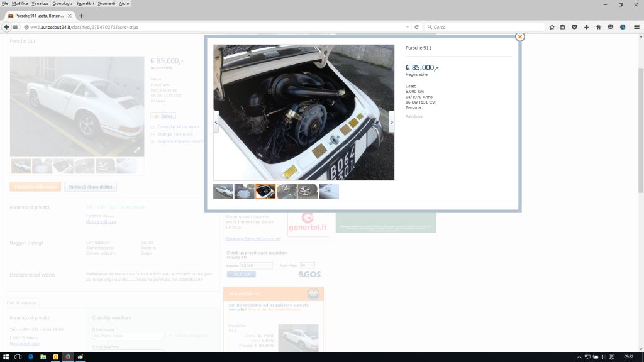The width and height of the screenshot is (644, 362).
Task: Open a new tab with the plus button
Action: point(81,16)
